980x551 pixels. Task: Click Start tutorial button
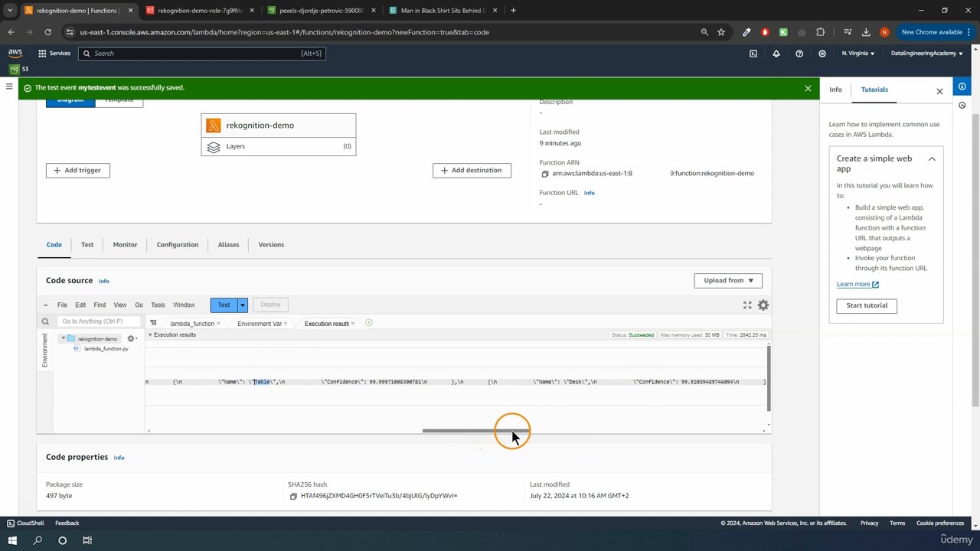tap(867, 305)
